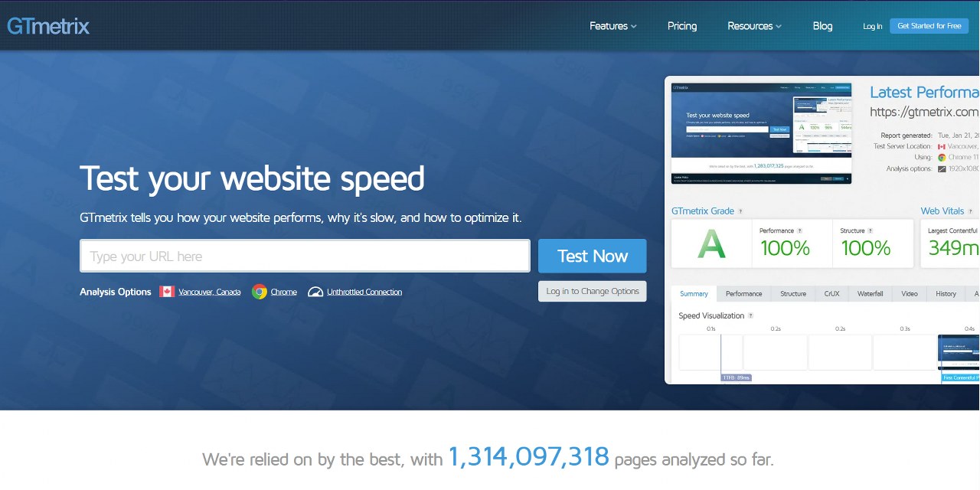Click the help icon beside Performance score label
980x490 pixels.
800,230
